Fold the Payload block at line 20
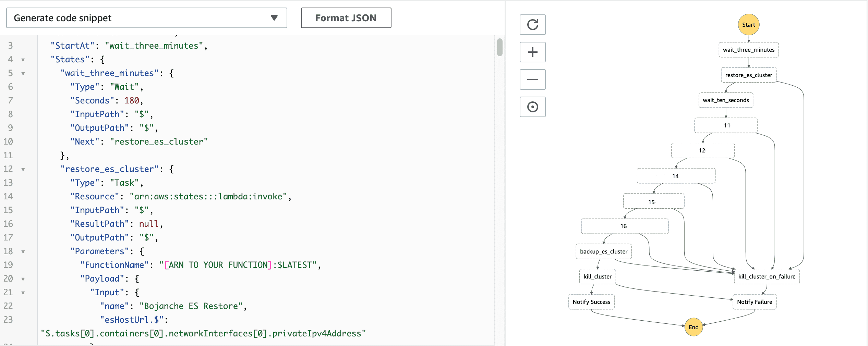 23,279
